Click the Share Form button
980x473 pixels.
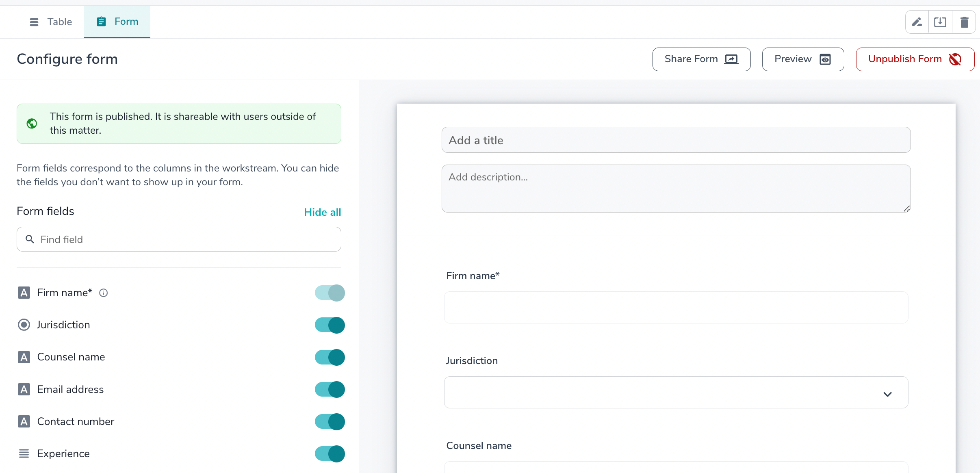click(701, 59)
